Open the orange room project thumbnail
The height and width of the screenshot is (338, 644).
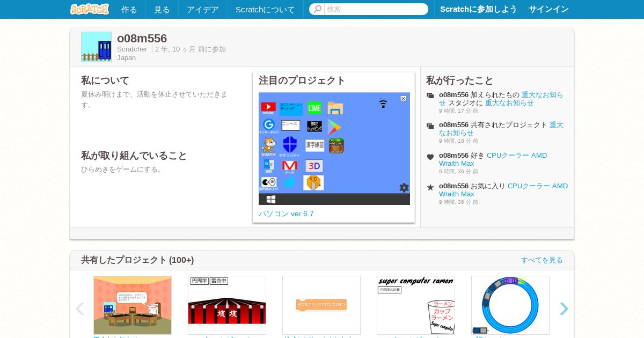tap(133, 305)
